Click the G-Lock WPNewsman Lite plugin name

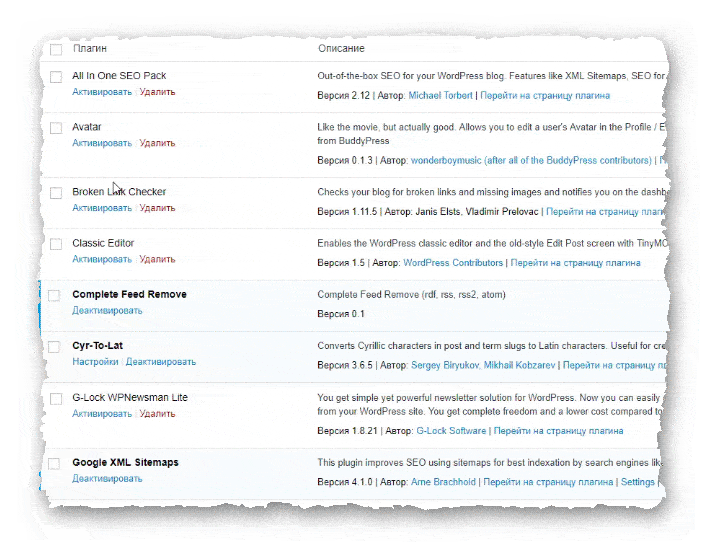coord(130,398)
